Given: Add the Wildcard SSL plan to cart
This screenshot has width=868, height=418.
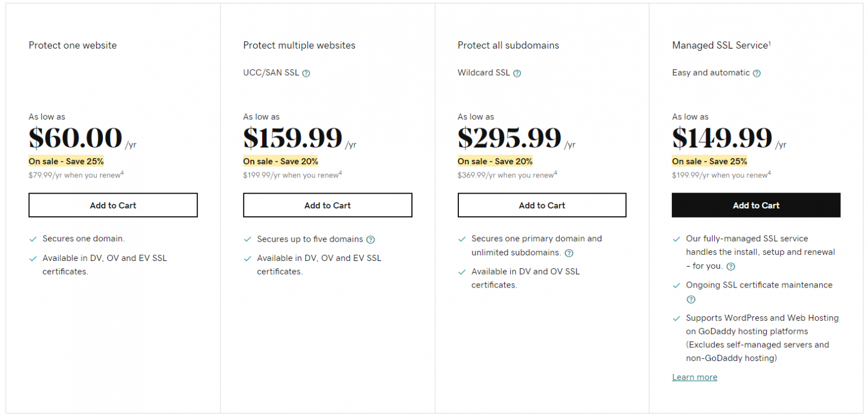Looking at the screenshot, I should [x=541, y=205].
